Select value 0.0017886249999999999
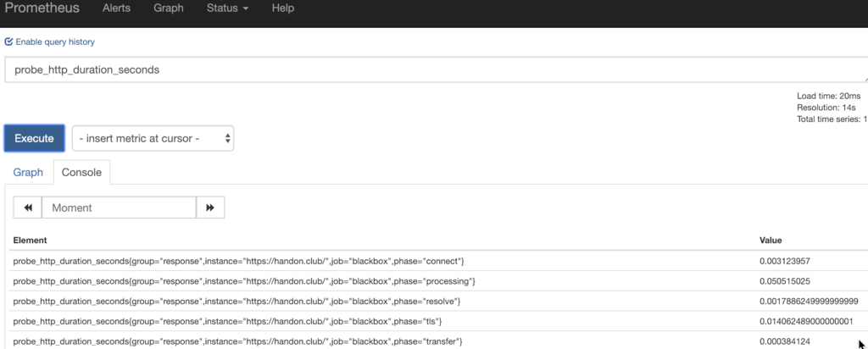Screen dimensions: 868x349 (809, 301)
